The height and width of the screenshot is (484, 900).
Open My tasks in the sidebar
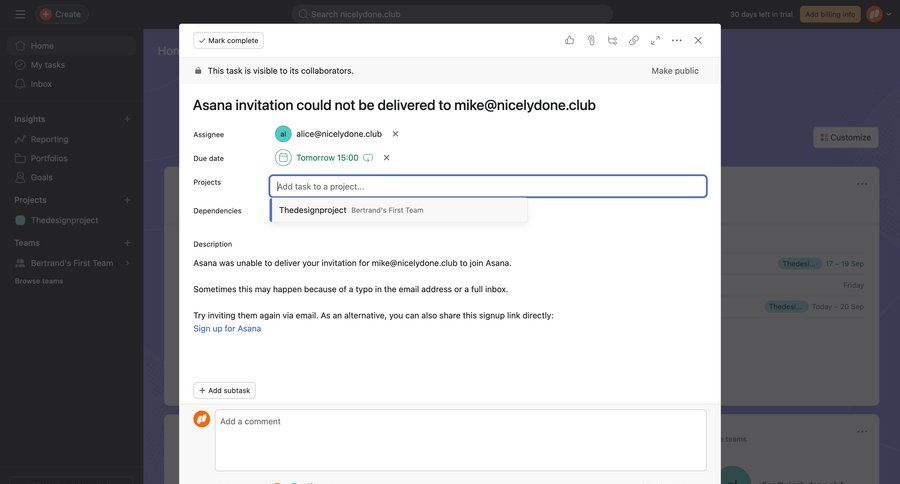[x=71, y=65]
